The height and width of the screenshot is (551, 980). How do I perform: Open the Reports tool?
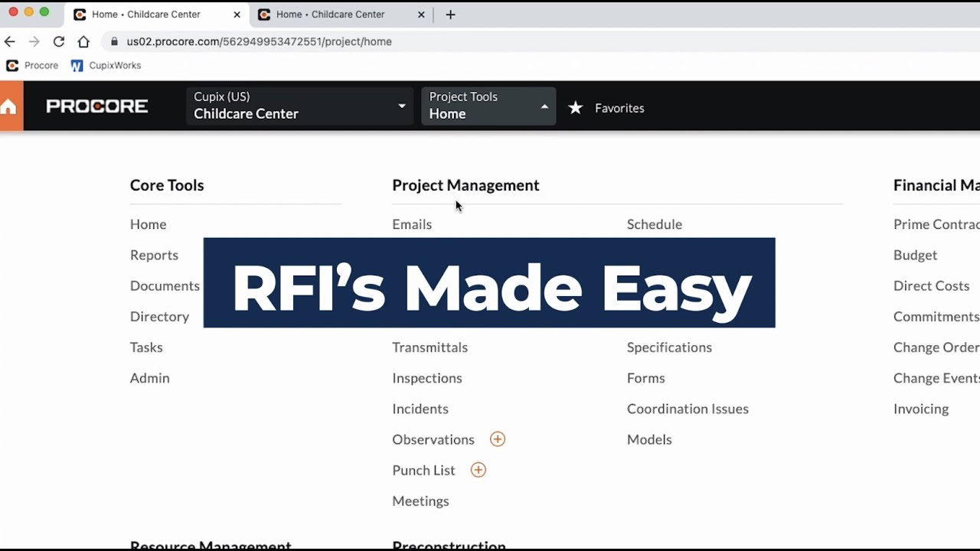(x=154, y=255)
